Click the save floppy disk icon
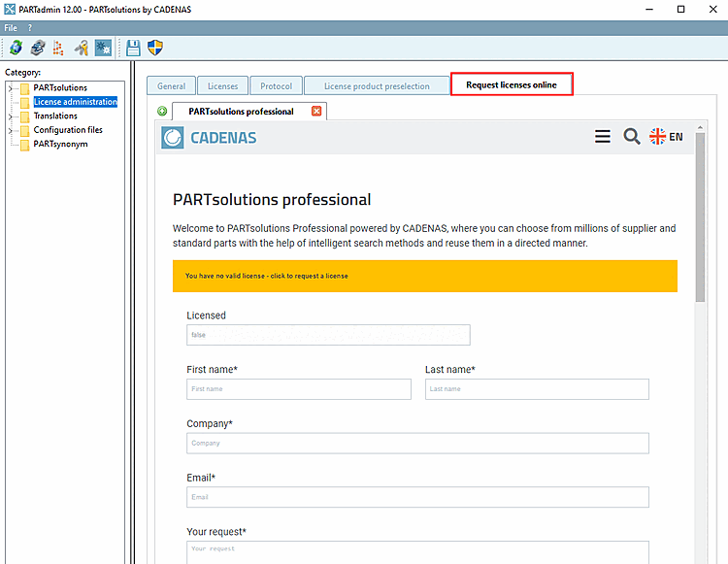This screenshot has height=564, width=728. pyautogui.click(x=134, y=47)
